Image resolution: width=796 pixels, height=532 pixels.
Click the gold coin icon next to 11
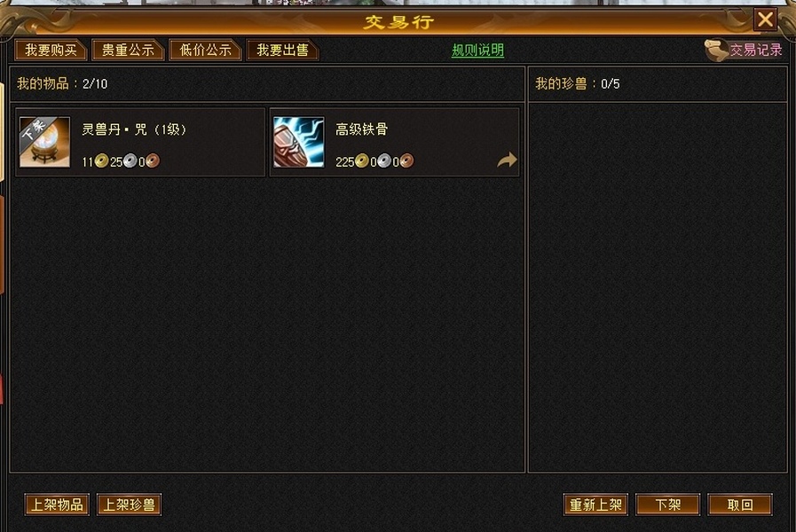101,160
